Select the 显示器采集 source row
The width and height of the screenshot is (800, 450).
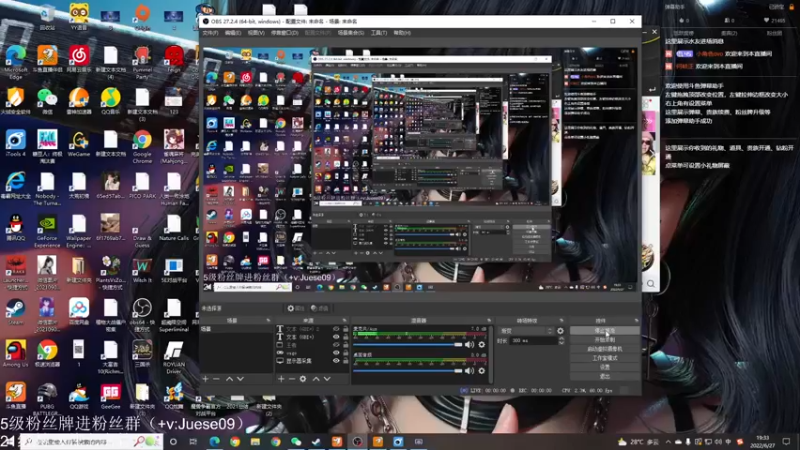[x=312, y=361]
